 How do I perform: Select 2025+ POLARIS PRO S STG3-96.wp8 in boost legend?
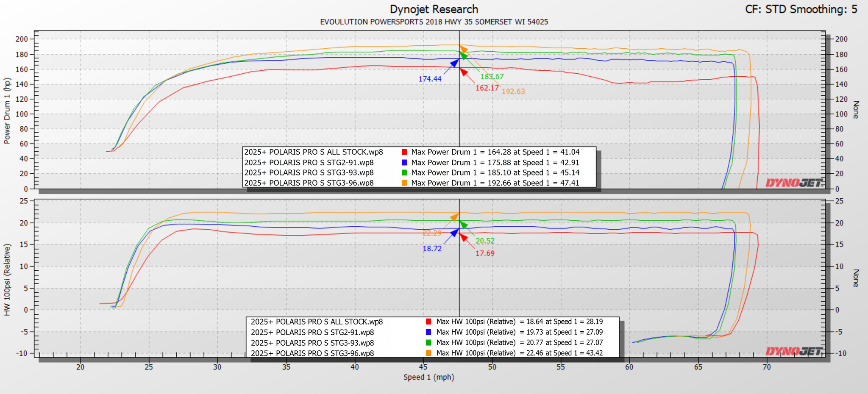(312, 353)
